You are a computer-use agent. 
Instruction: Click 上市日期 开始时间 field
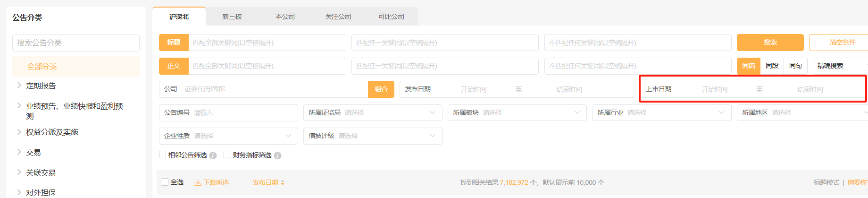[715, 89]
